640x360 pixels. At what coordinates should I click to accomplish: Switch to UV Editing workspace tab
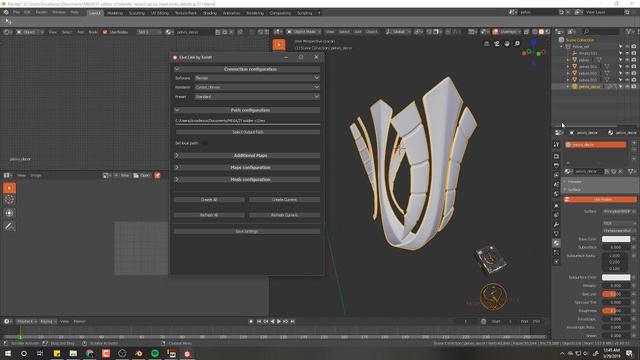[x=160, y=13]
